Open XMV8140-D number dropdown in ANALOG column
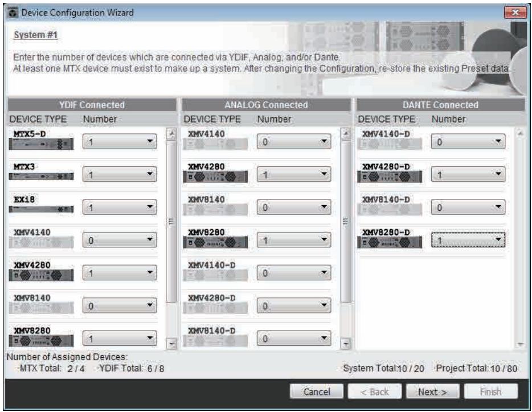The height and width of the screenshot is (412, 532). (294, 338)
